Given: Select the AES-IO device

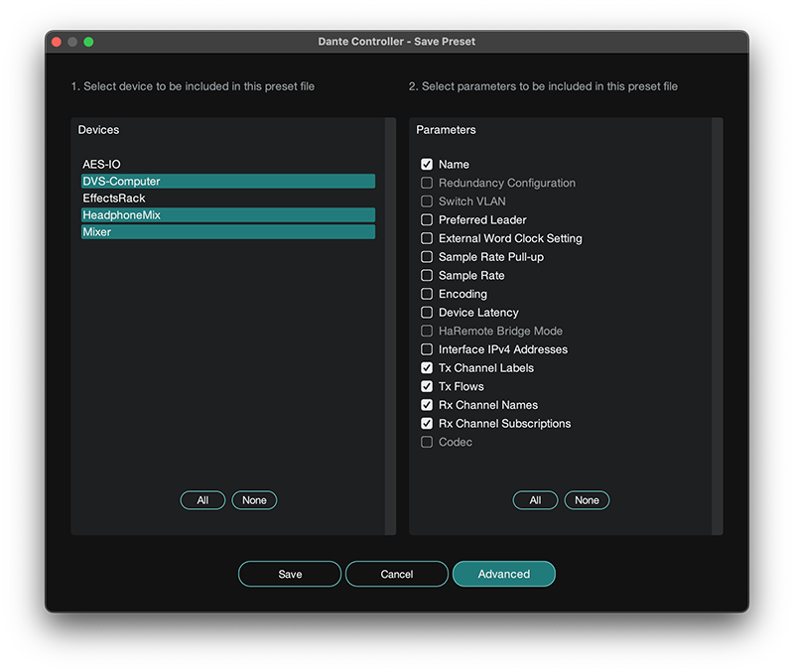Looking at the screenshot, I should click(x=228, y=164).
